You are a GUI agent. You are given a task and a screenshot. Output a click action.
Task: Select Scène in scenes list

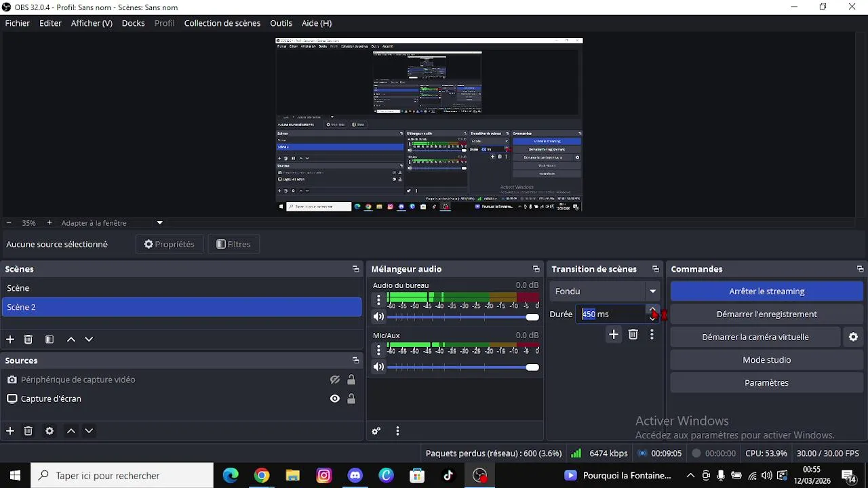coord(182,288)
